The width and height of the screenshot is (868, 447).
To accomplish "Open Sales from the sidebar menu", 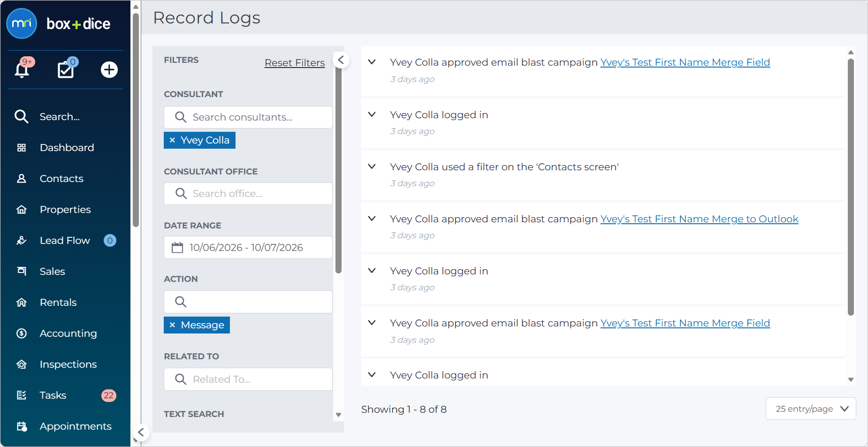I will pyautogui.click(x=52, y=272).
